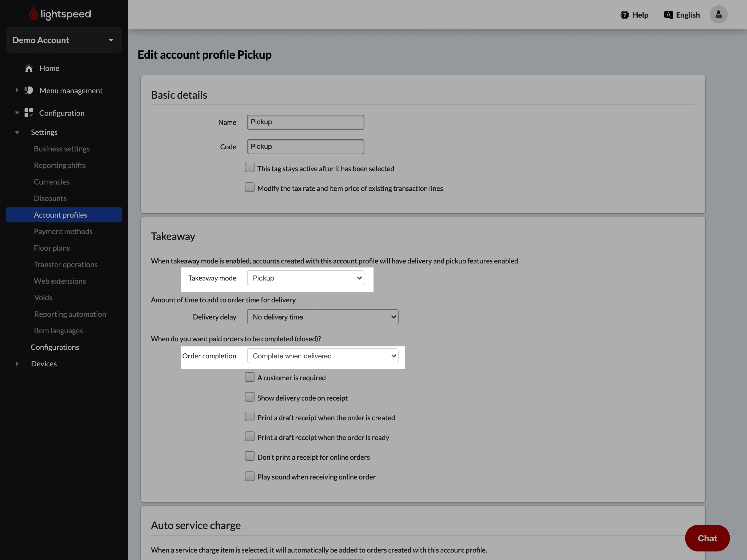
Task: Expand the Devices section arrow
Action: pyautogui.click(x=17, y=363)
